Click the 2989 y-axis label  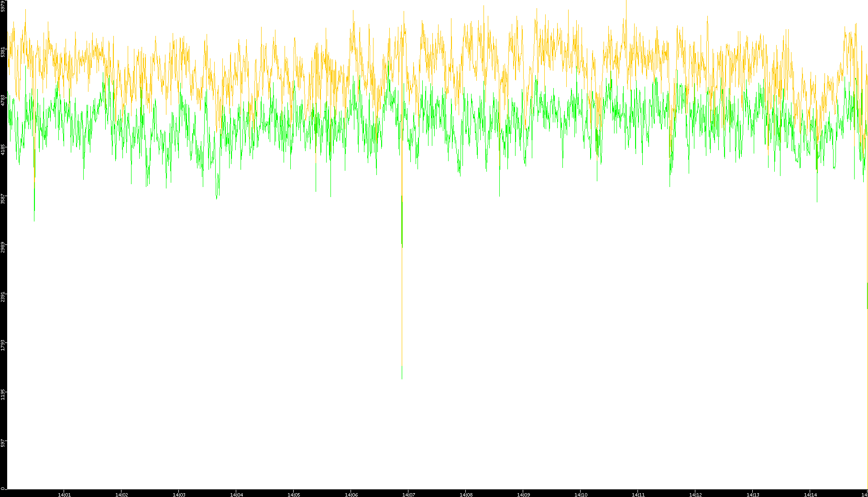point(3,248)
